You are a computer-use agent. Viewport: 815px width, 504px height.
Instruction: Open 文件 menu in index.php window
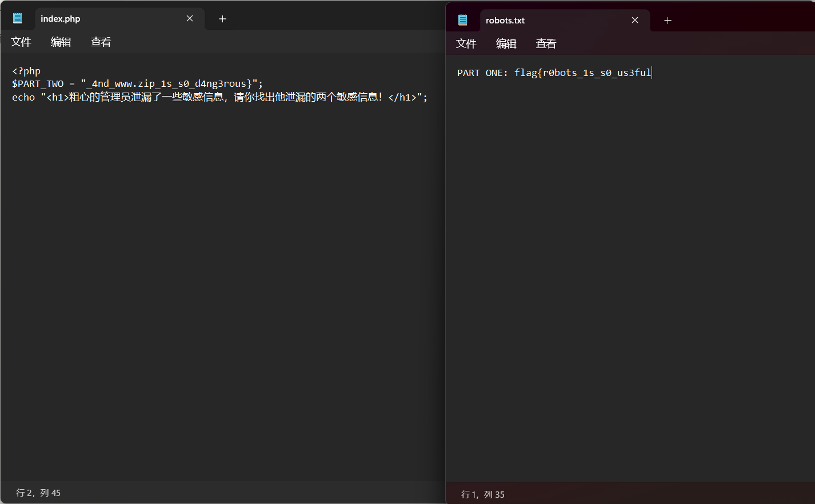[21, 42]
